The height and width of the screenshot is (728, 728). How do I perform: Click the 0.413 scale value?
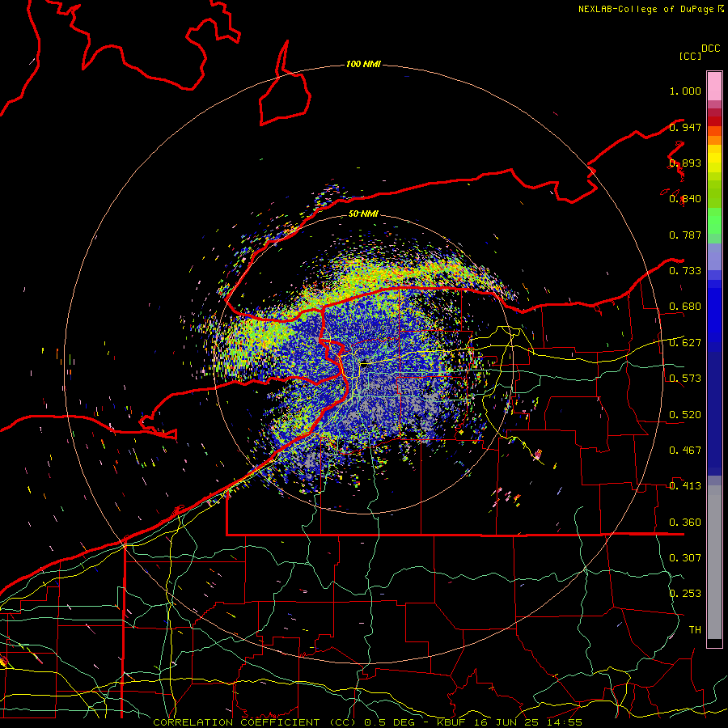click(685, 486)
